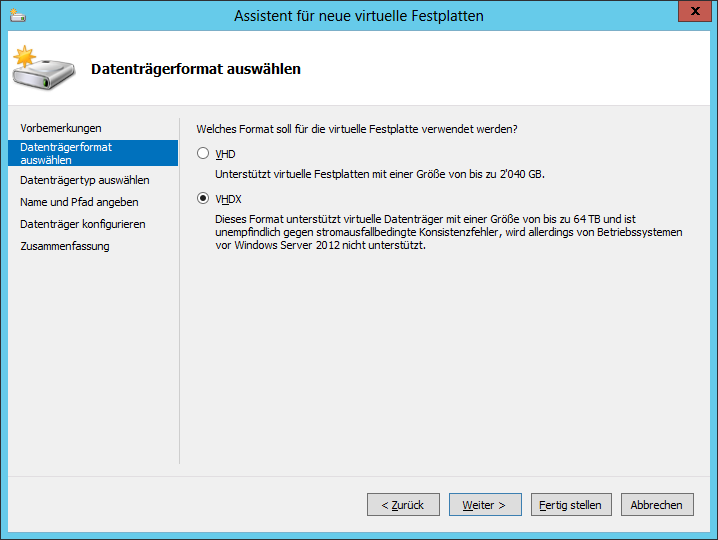Click the Datenträgerformat auswählen heading
The image size is (718, 540).
(196, 69)
